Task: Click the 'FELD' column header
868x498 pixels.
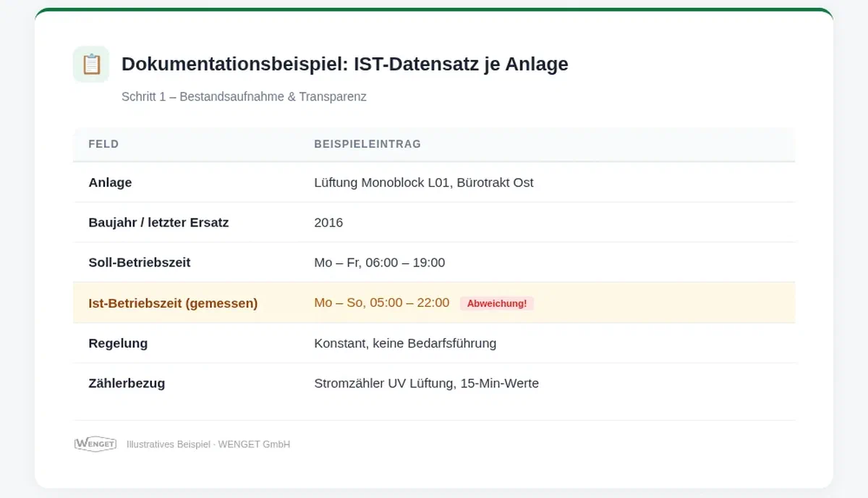Action: click(103, 144)
